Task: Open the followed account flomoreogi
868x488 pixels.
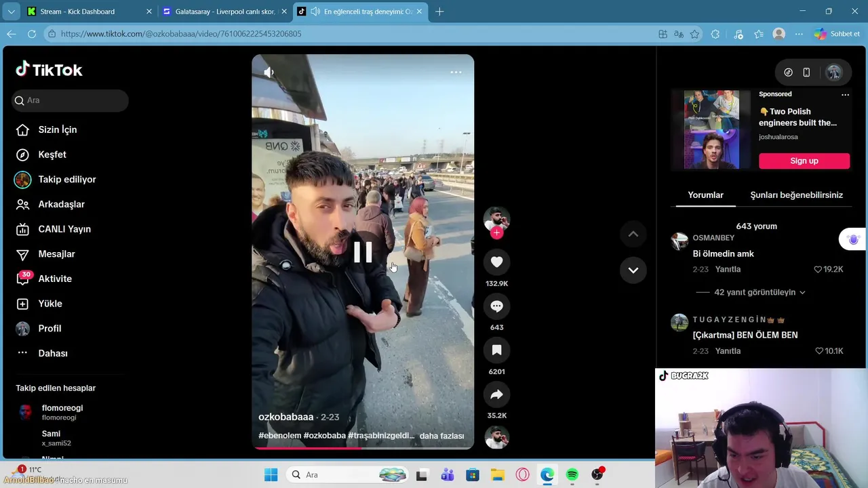Action: [62, 412]
